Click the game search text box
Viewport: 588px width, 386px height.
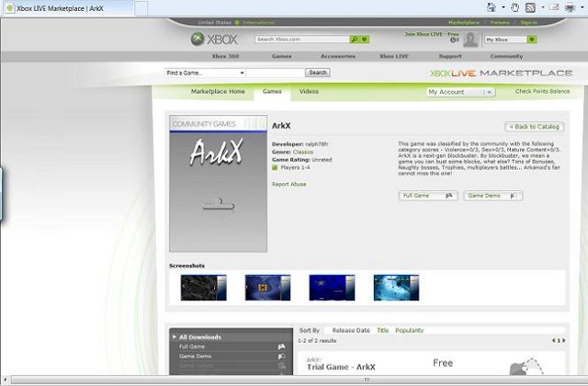276,73
